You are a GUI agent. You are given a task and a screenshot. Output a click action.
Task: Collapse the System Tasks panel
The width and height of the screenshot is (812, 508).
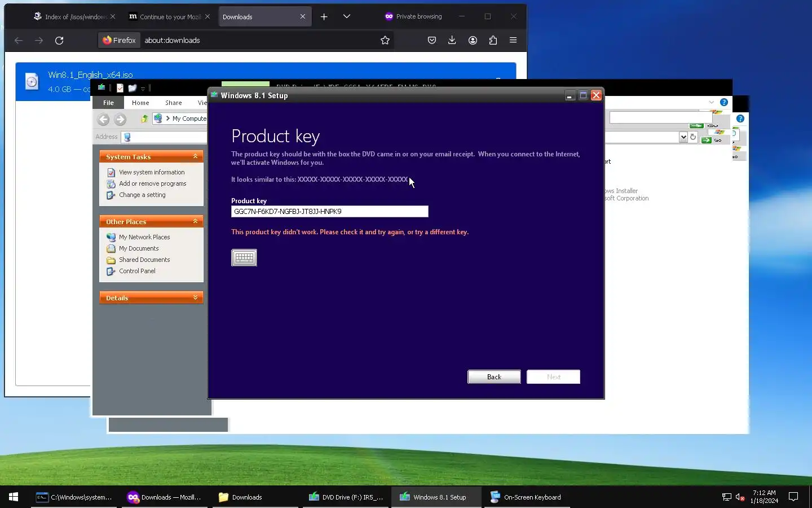(195, 157)
